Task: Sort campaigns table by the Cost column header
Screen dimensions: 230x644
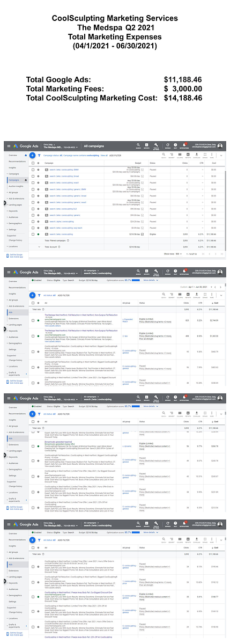Action: [213, 162]
